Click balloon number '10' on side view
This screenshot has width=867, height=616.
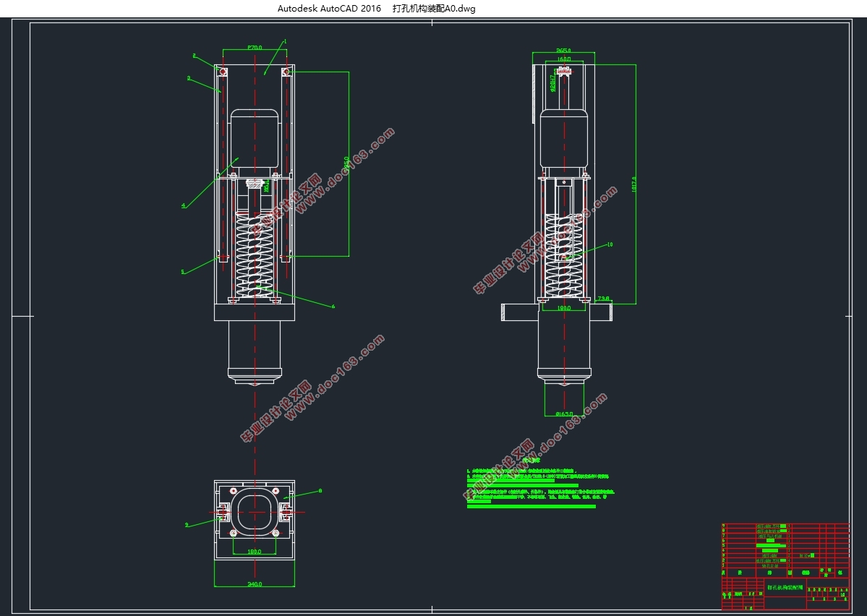610,244
